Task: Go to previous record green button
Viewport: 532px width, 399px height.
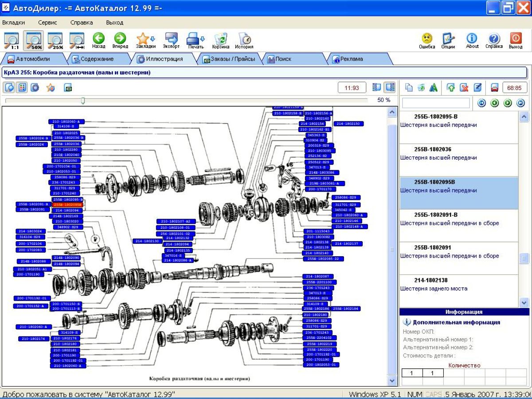Action: point(495,103)
